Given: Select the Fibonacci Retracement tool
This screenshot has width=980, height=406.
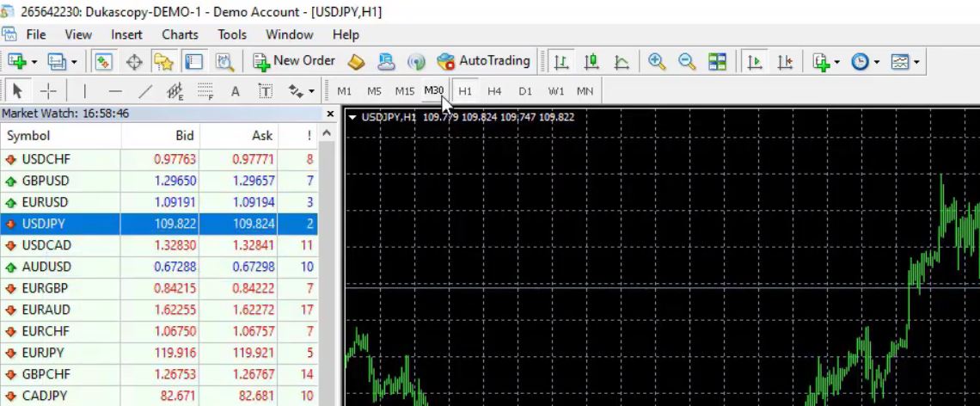Looking at the screenshot, I should tap(205, 91).
